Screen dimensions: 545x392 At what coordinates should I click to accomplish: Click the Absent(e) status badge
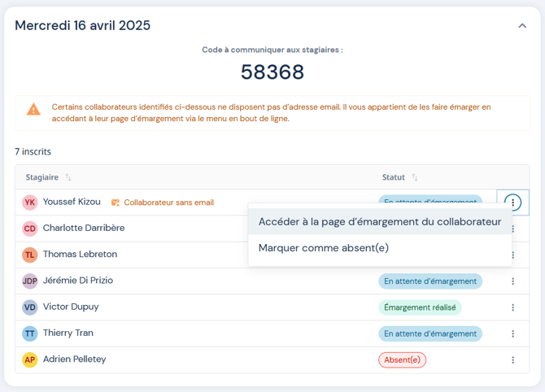pyautogui.click(x=402, y=359)
